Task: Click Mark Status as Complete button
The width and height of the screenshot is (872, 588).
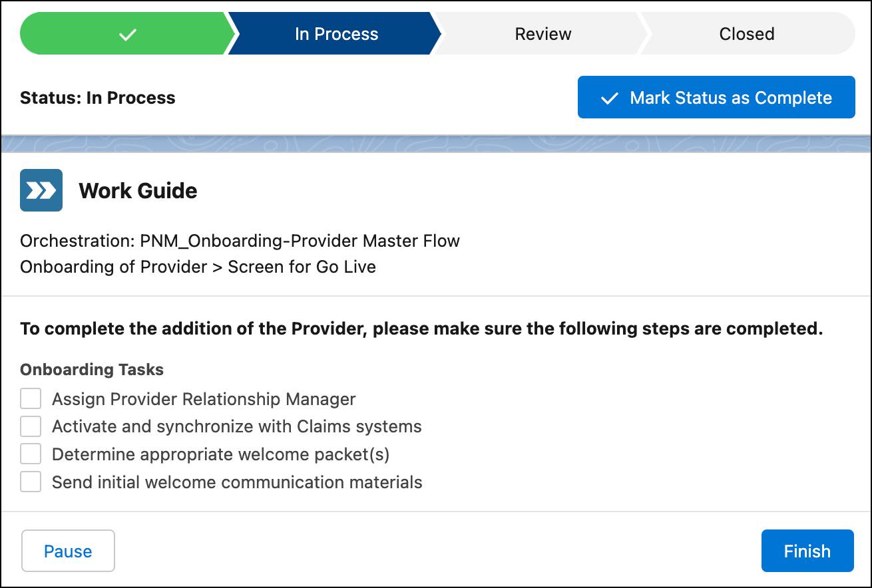Action: tap(716, 98)
